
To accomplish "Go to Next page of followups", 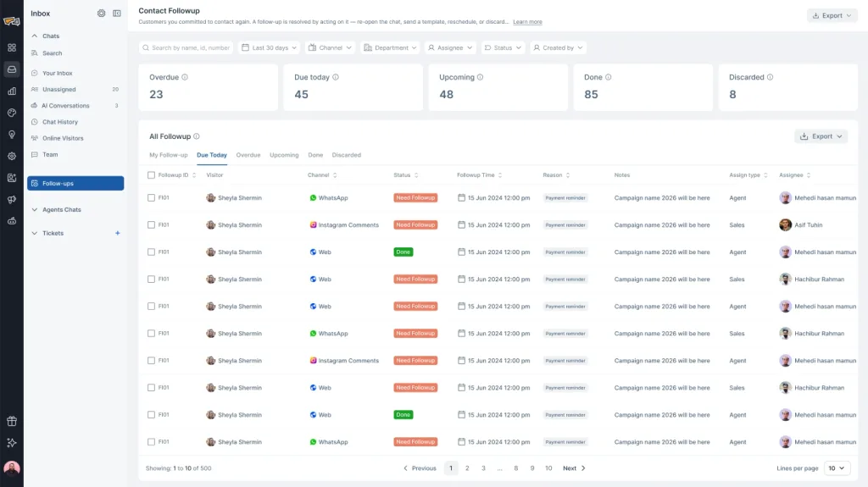I will 574,468.
